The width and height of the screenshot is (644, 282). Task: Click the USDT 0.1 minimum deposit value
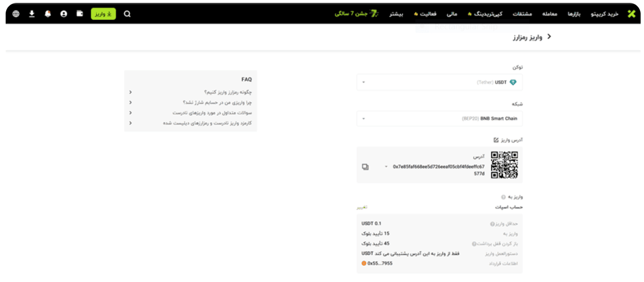pyautogui.click(x=372, y=224)
